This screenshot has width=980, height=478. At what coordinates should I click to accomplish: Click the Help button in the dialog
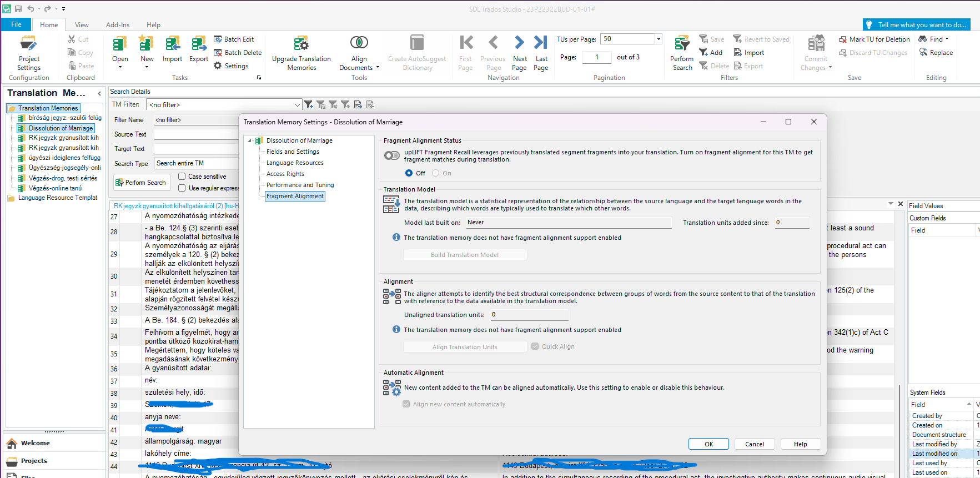(800, 444)
